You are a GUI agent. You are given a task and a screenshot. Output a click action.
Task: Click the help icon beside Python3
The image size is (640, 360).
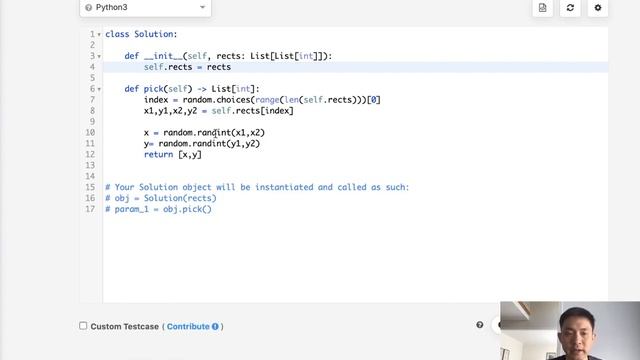pos(88,7)
